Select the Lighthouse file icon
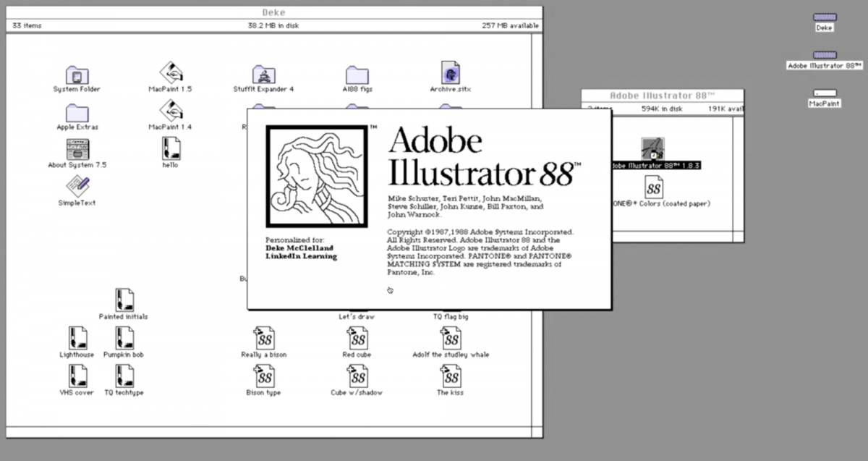The image size is (868, 461). pyautogui.click(x=77, y=337)
